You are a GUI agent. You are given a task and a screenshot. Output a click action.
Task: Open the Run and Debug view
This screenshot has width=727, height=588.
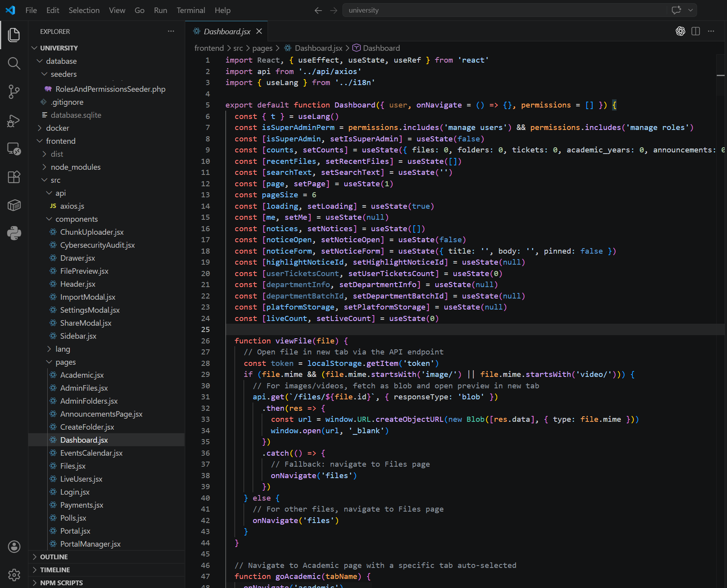pos(14,121)
